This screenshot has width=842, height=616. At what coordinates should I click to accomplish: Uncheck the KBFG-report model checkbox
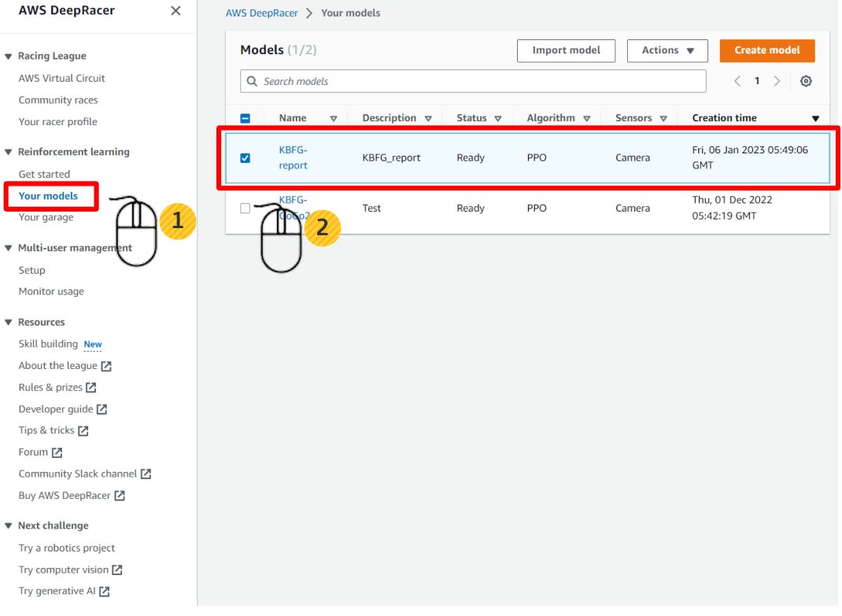245,158
